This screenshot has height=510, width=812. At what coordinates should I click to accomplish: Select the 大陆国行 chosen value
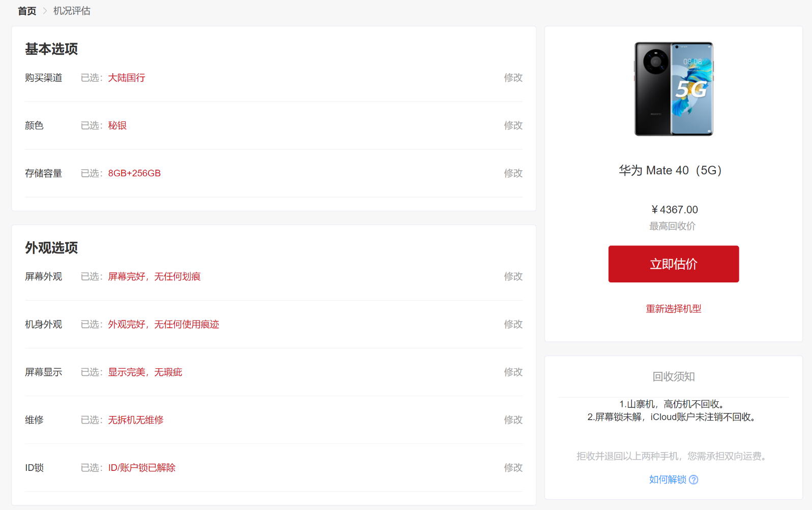127,78
